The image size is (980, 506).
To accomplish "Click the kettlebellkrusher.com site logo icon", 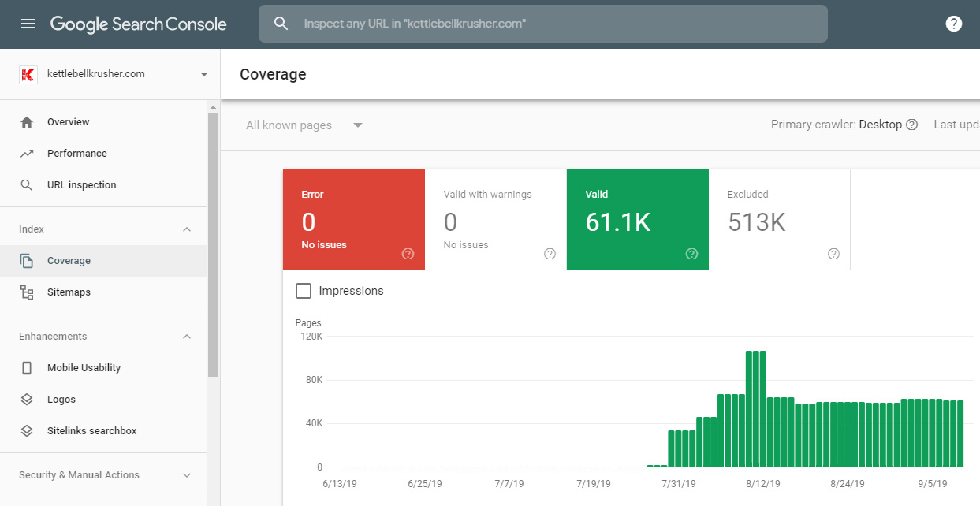I will tap(28, 74).
